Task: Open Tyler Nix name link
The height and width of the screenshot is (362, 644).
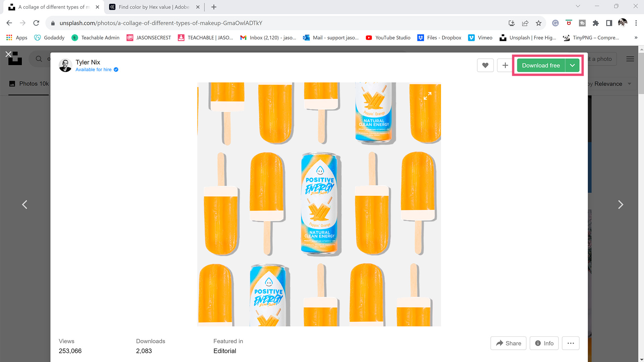Action: (x=88, y=62)
